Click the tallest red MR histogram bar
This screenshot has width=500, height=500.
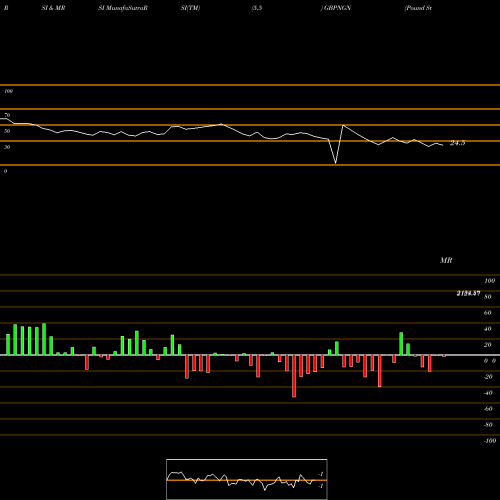[294, 376]
